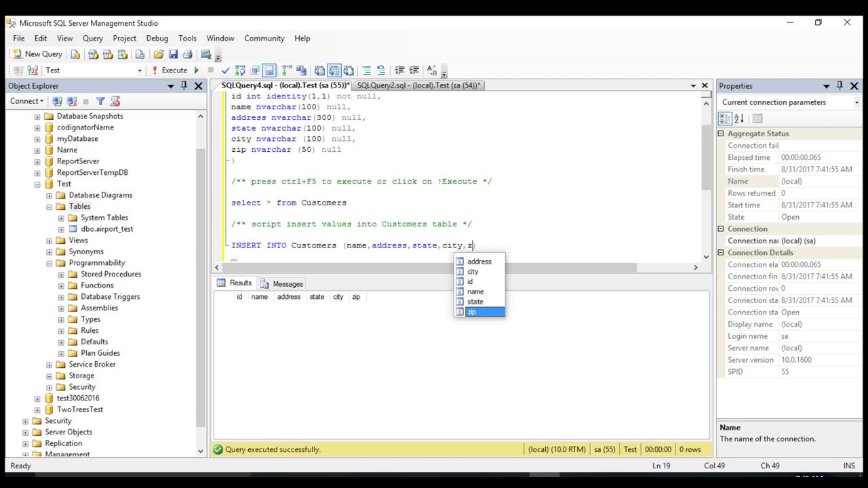Parse the query with the checkmark icon
Screen dimensions: 868x488
(x=226, y=70)
